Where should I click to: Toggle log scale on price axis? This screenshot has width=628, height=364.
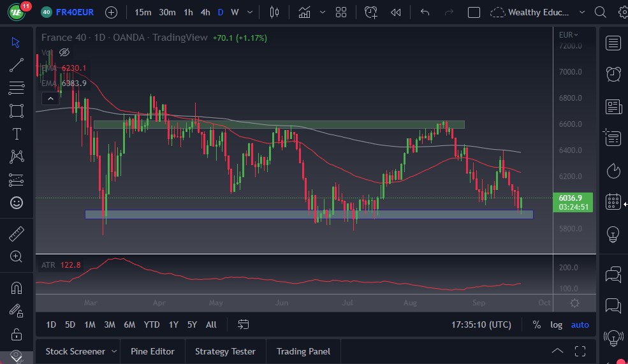[557, 324]
